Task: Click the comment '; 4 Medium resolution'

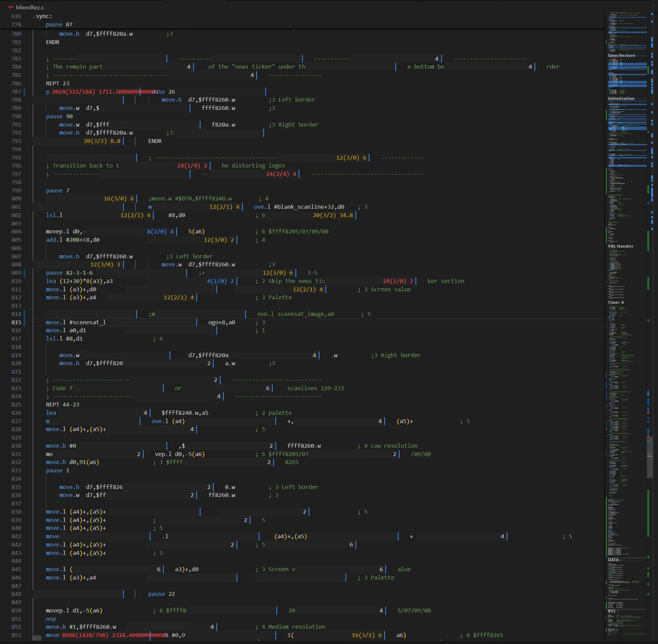Action: [x=290, y=627]
